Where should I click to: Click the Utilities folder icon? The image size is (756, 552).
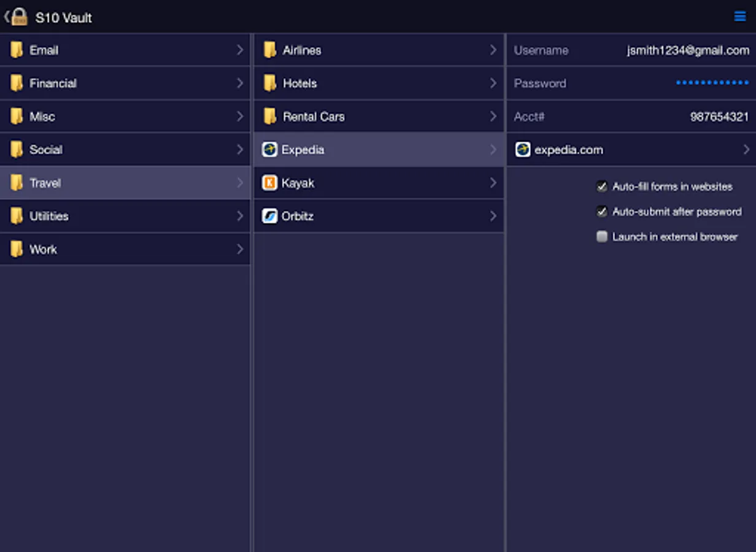pos(17,215)
